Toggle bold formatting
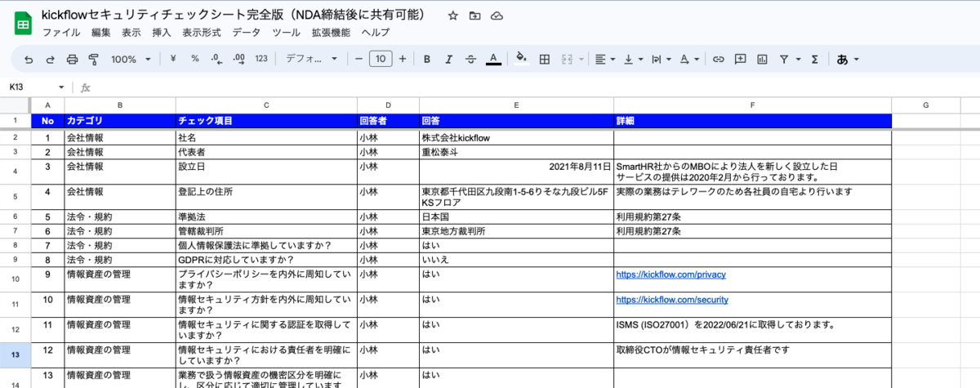 pyautogui.click(x=426, y=59)
